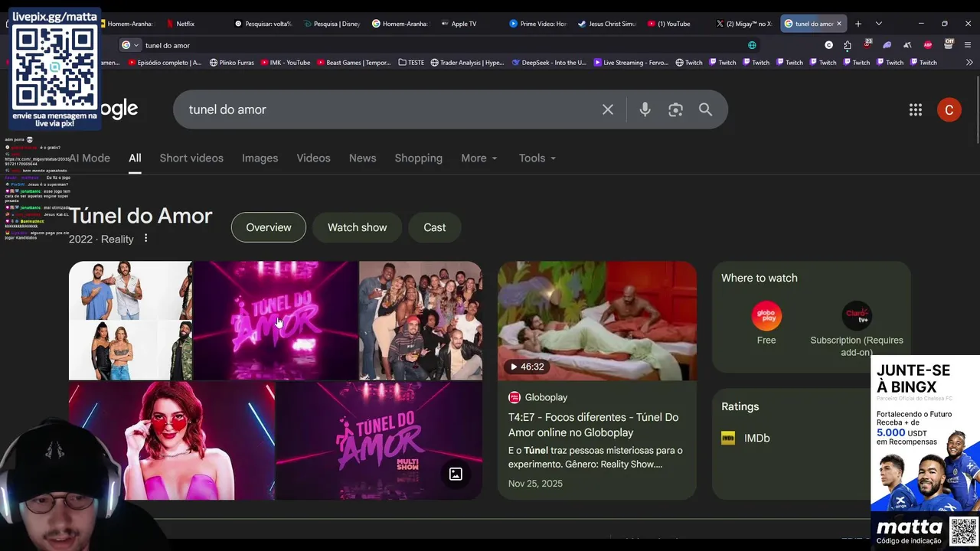980x551 pixels.
Task: Click the JUNTE-SE À BINGX ad banner
Action: point(925,432)
